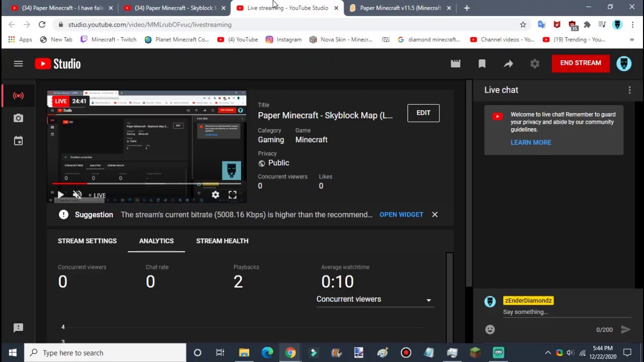Open stream settings gear in header

(535, 63)
